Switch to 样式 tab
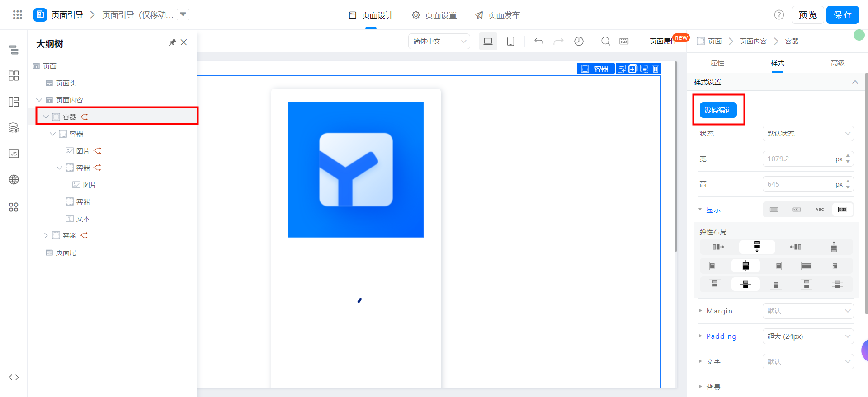 [x=778, y=63]
